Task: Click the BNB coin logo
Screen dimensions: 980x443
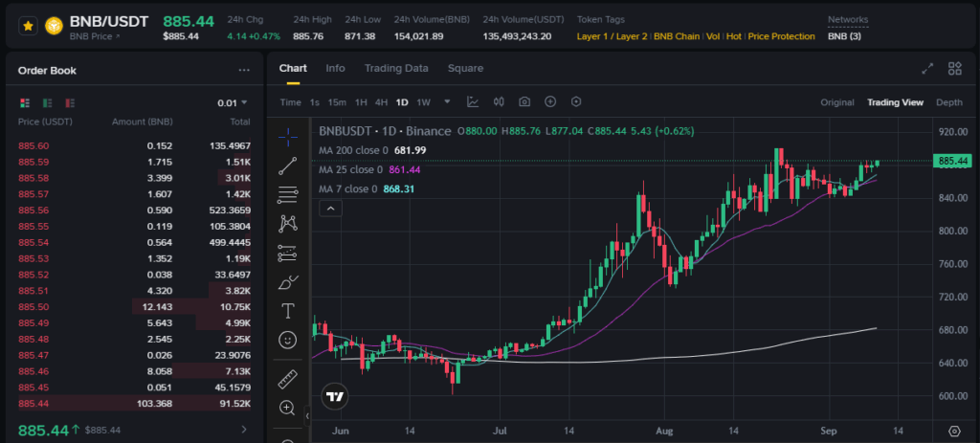Action: 55,26
